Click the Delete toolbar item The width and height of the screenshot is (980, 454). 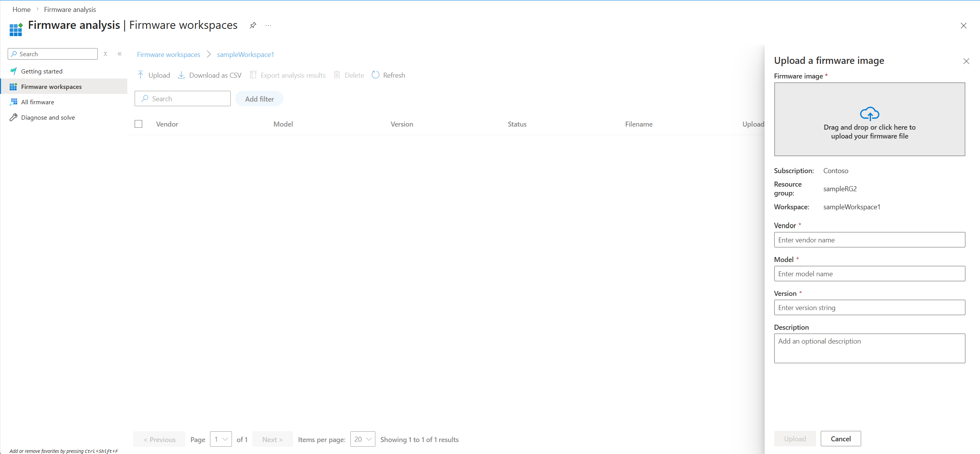(x=349, y=75)
